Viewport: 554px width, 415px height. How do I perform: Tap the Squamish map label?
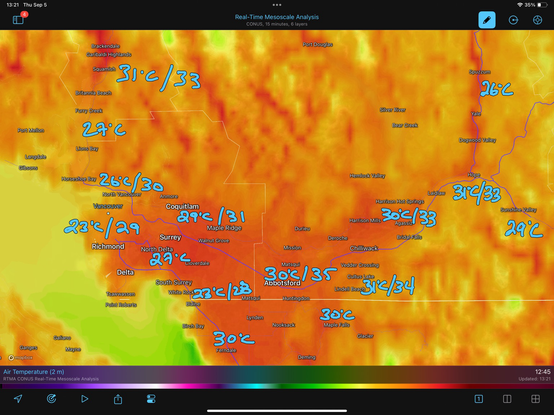pos(104,69)
